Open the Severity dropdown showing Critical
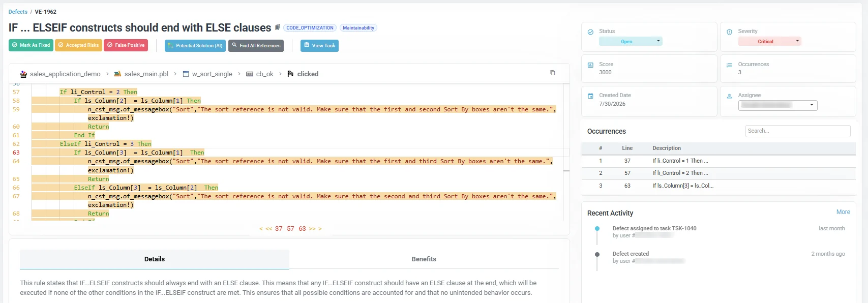This screenshot has height=303, width=868. coord(769,41)
